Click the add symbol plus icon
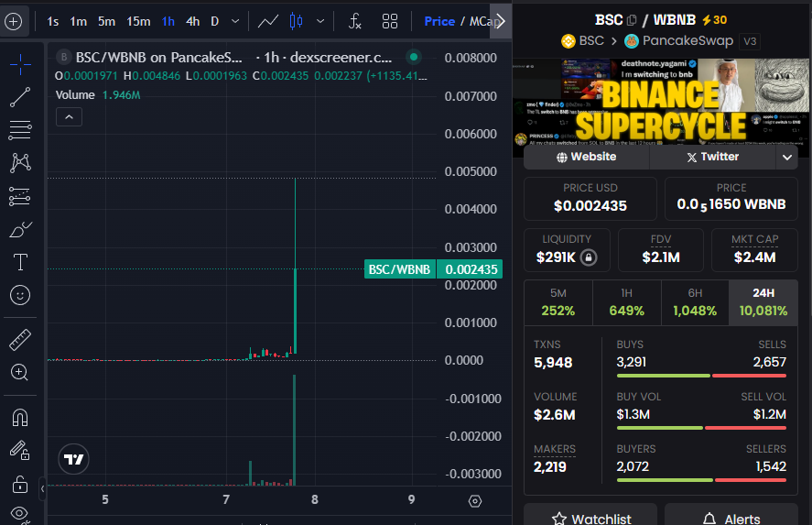 [x=13, y=21]
